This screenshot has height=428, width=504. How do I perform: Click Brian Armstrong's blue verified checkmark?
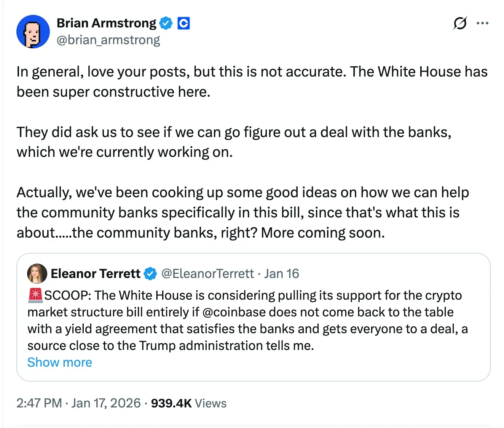(165, 23)
